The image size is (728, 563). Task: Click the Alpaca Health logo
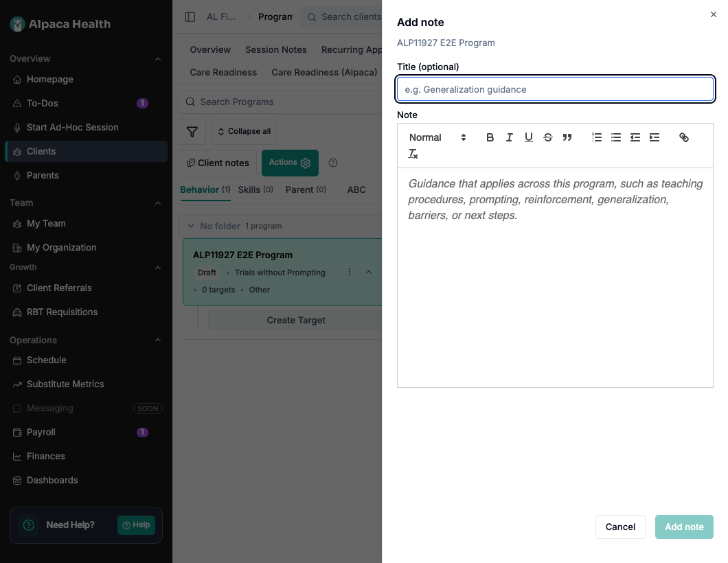(x=60, y=24)
